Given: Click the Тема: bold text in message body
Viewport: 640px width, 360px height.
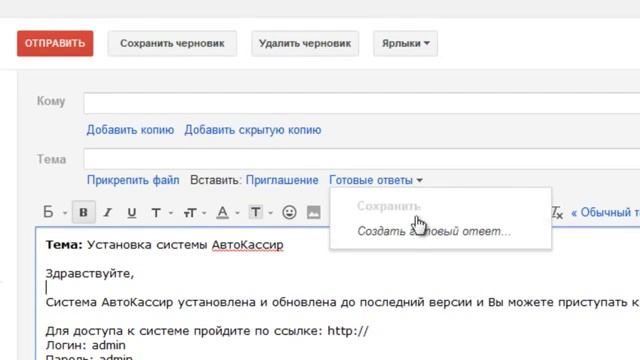Looking at the screenshot, I should tap(64, 244).
